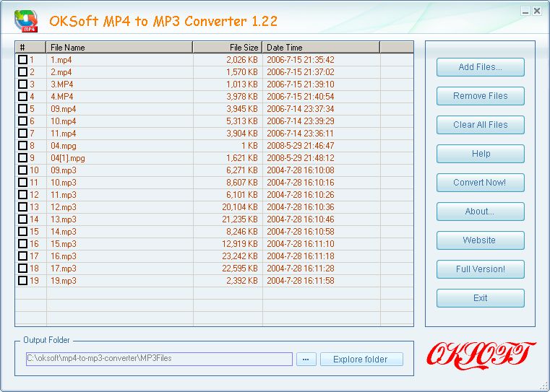550x392 pixels.
Task: Sort by the File Size column header
Action: click(x=227, y=48)
